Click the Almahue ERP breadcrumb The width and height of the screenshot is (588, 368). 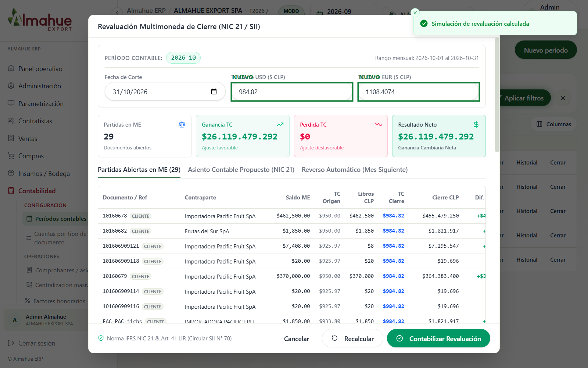(x=146, y=11)
